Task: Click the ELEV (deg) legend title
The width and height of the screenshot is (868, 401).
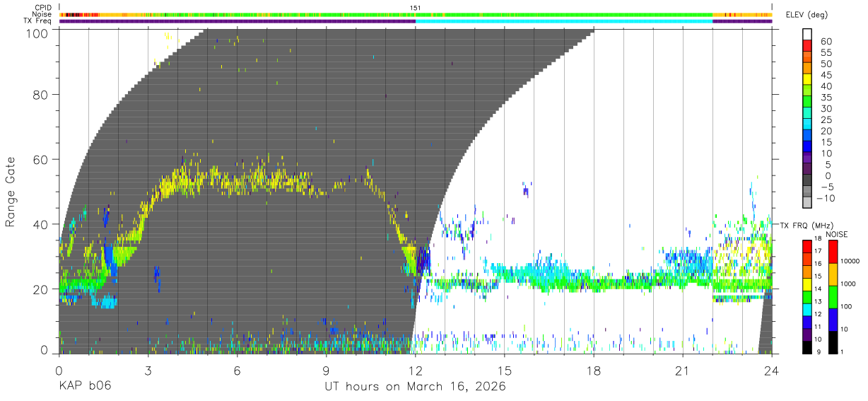Action: coord(808,15)
